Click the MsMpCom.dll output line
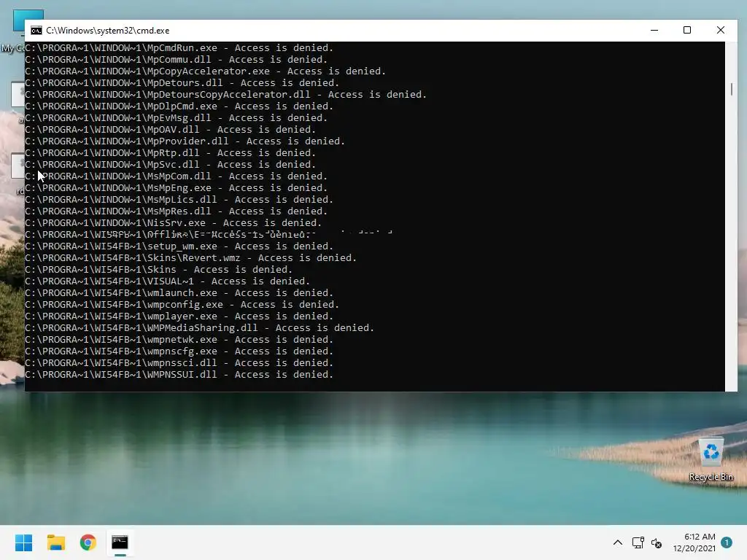The image size is (747, 560). pyautogui.click(x=177, y=176)
